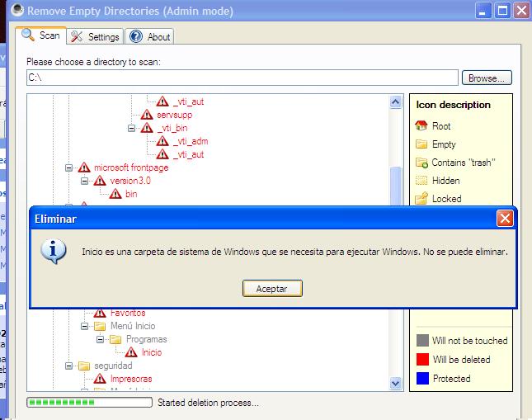
Task: Click the Icon description heading
Action: [454, 105]
